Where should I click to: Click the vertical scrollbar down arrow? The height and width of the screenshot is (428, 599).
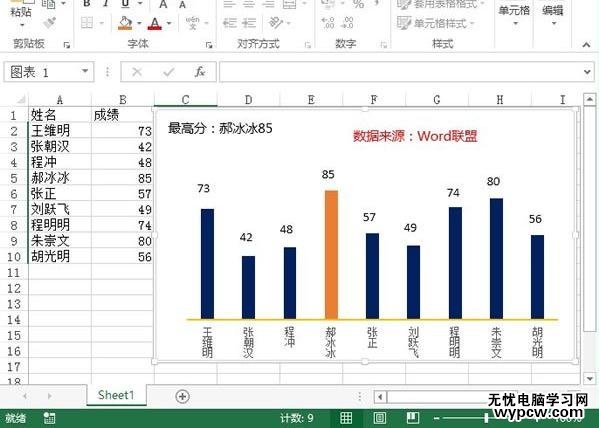pos(589,378)
